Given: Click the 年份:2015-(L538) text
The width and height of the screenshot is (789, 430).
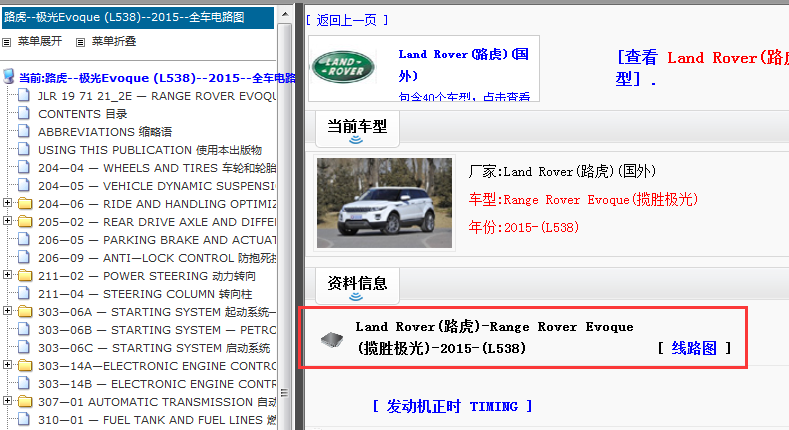Looking at the screenshot, I should pos(524,227).
